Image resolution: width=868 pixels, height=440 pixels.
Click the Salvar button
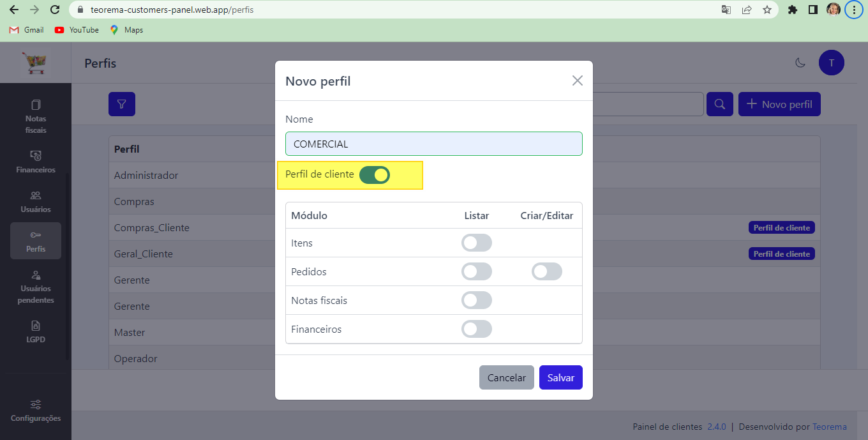tap(561, 377)
